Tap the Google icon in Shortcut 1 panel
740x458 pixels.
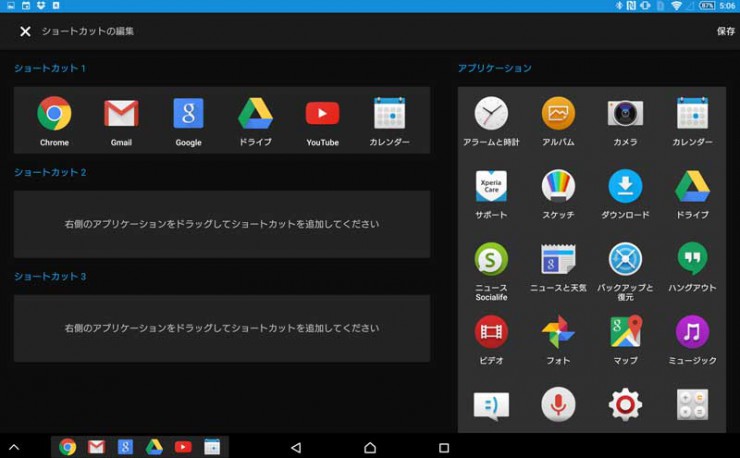click(x=188, y=113)
